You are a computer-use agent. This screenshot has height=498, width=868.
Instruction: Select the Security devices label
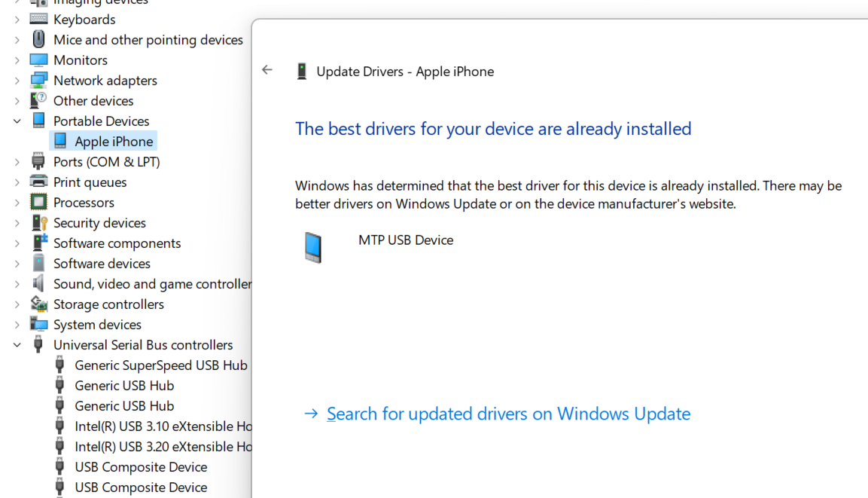pyautogui.click(x=99, y=223)
